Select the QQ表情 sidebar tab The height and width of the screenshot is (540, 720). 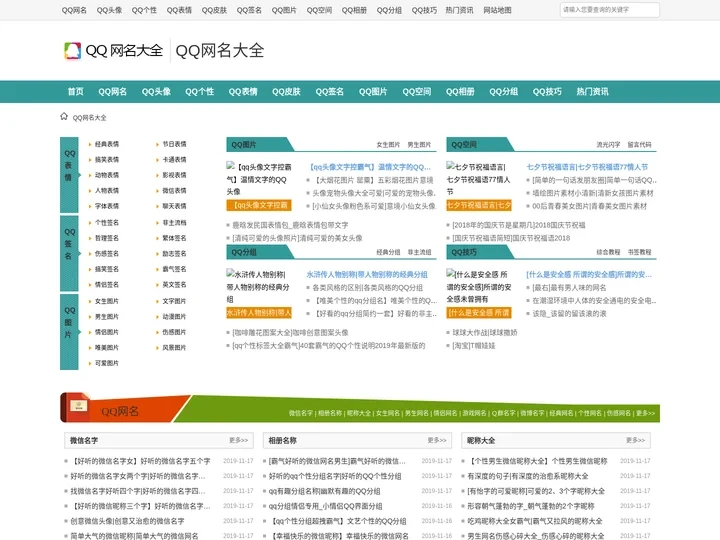point(69,175)
